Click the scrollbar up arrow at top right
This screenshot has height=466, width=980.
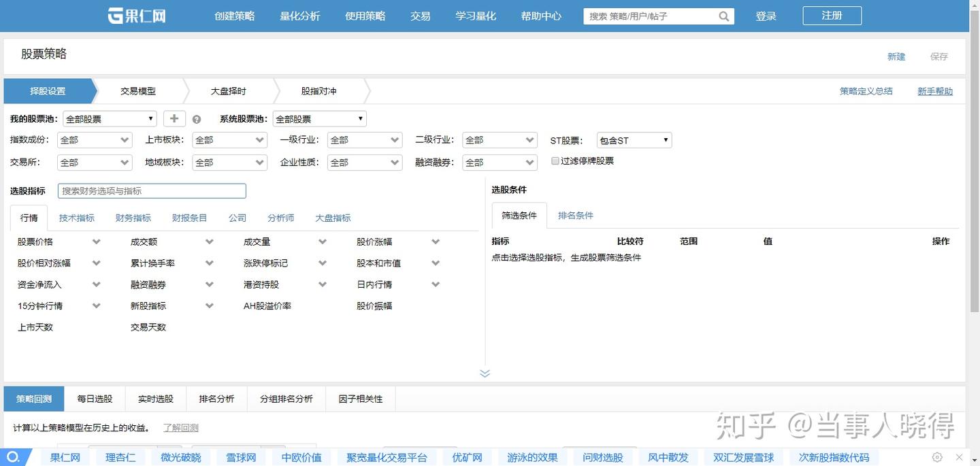tap(975, 5)
